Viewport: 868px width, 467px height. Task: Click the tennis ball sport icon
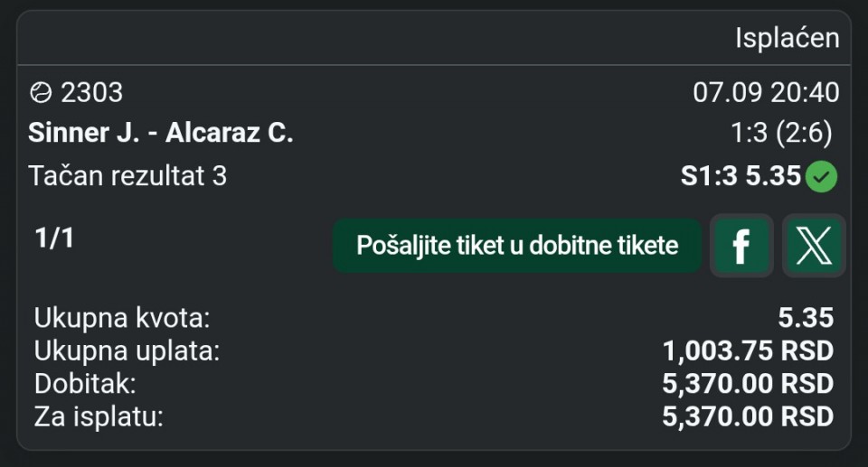(41, 92)
